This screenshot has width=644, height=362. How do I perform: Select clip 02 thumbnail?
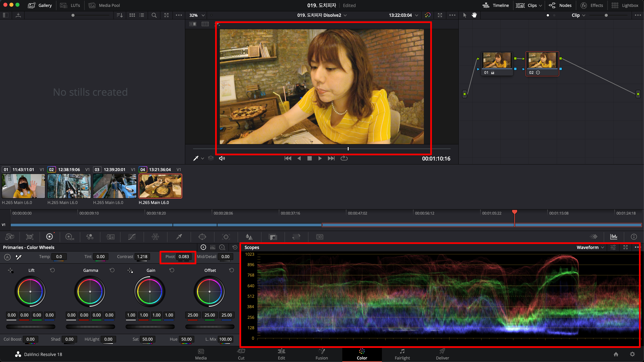pos(69,186)
